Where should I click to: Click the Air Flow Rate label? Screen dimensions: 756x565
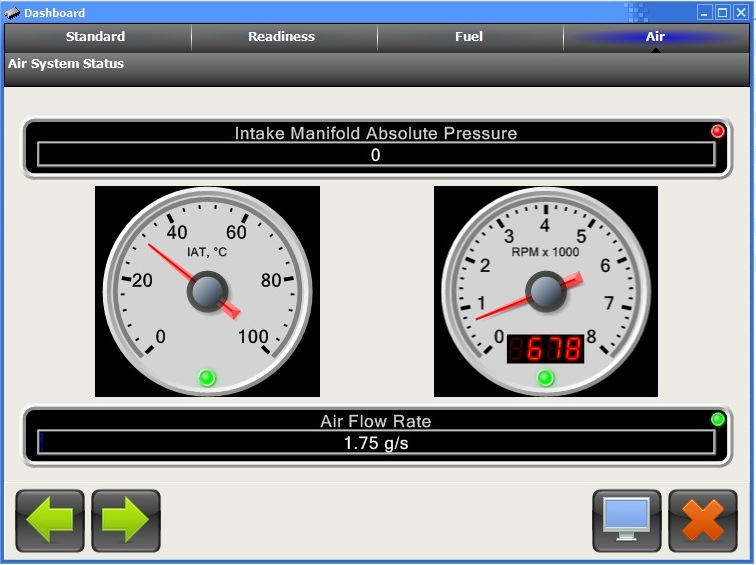coord(376,421)
